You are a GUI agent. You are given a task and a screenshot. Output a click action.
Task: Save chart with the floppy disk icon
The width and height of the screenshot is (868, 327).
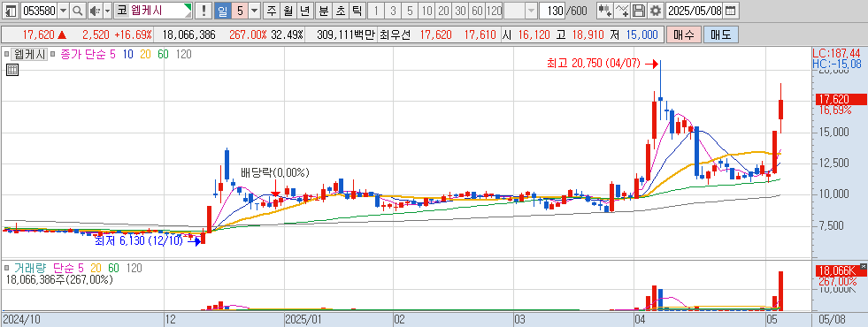639,11
